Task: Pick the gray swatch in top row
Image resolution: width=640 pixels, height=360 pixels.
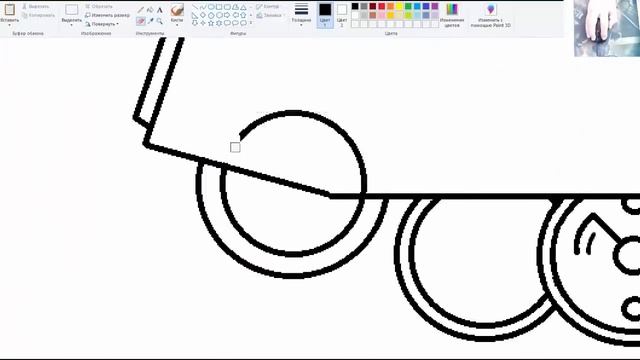Action: pos(364,6)
